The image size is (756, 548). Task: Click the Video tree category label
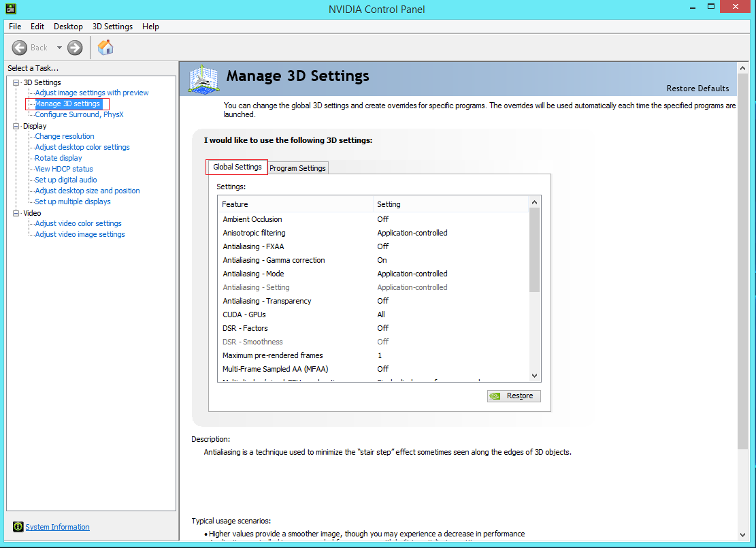32,213
